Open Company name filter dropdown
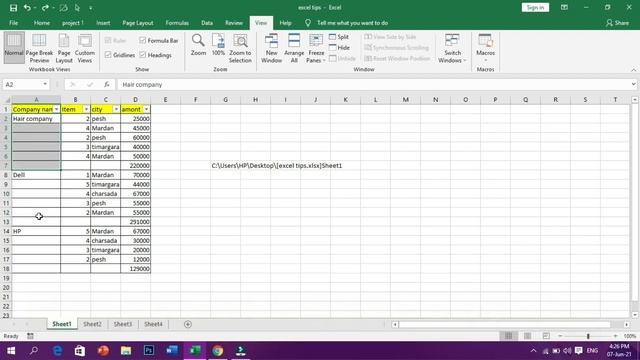 pyautogui.click(x=56, y=109)
